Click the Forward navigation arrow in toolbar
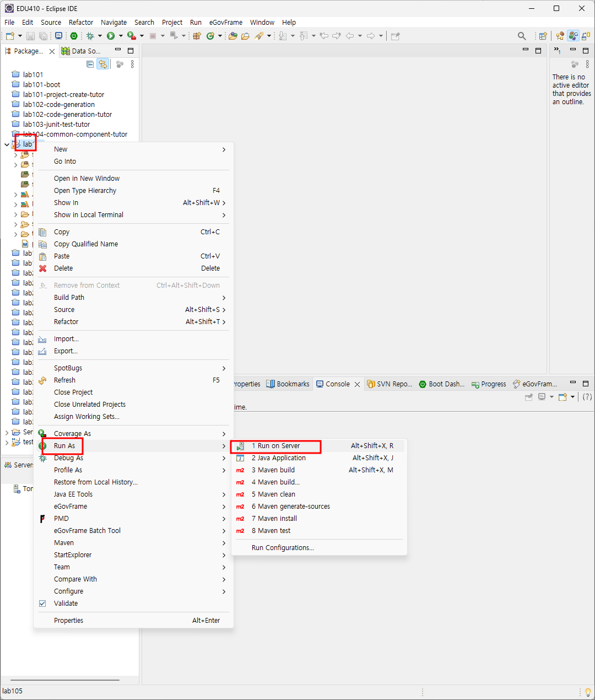 click(x=371, y=36)
